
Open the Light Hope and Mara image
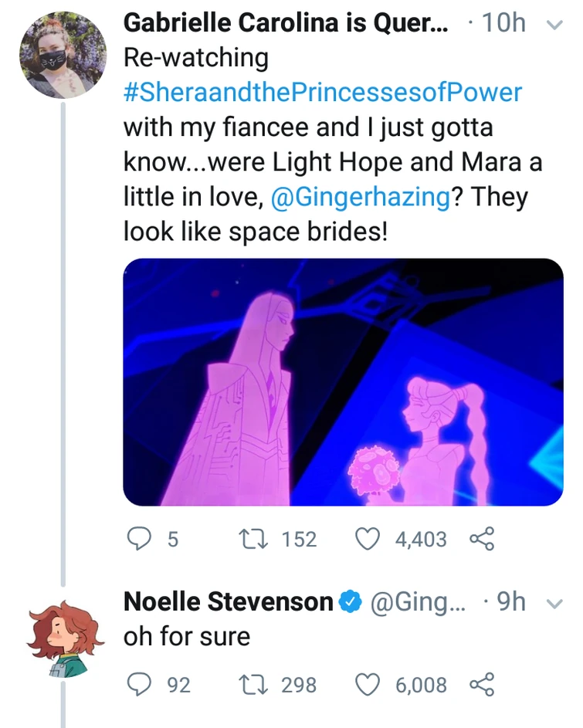[343, 382]
